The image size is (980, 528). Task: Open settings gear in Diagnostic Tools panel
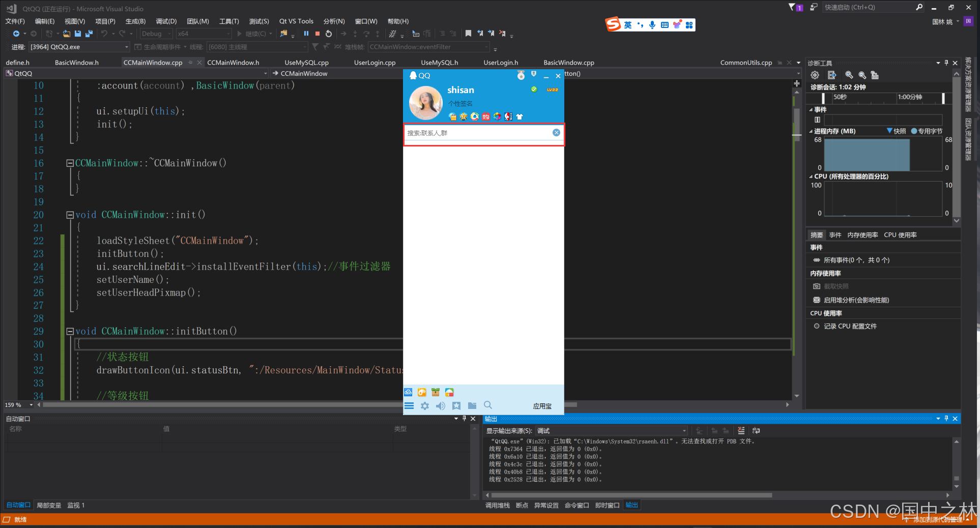(x=815, y=75)
